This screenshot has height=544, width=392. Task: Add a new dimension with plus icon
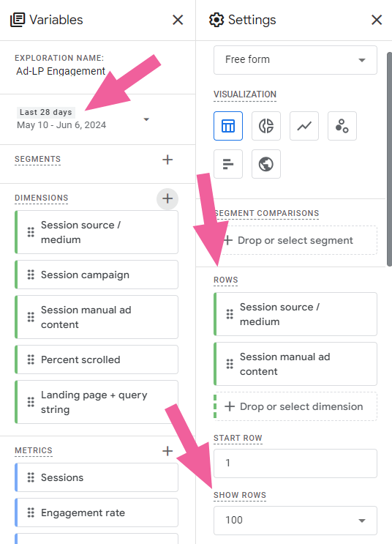coord(167,199)
